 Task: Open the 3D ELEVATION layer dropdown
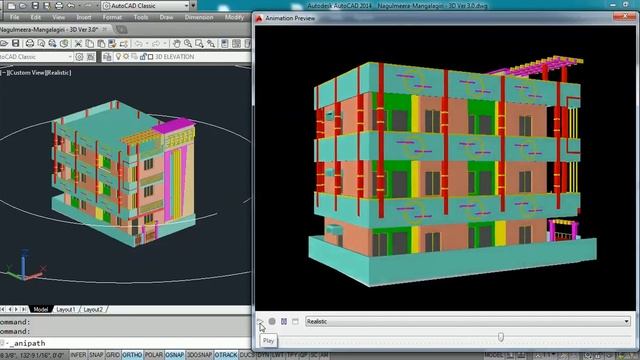[x=182, y=57]
